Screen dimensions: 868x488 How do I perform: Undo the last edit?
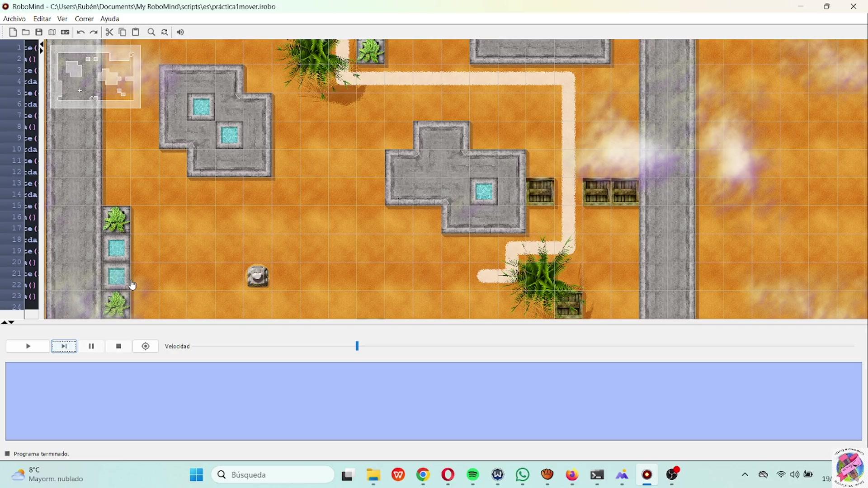(x=80, y=32)
